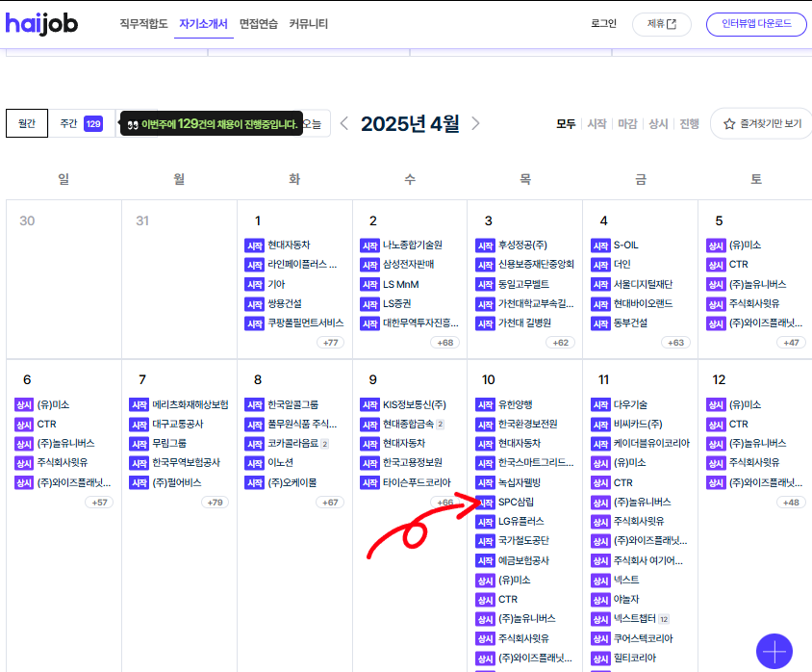Click the haijob logo
This screenshot has height=672, width=812.
coord(41,23)
